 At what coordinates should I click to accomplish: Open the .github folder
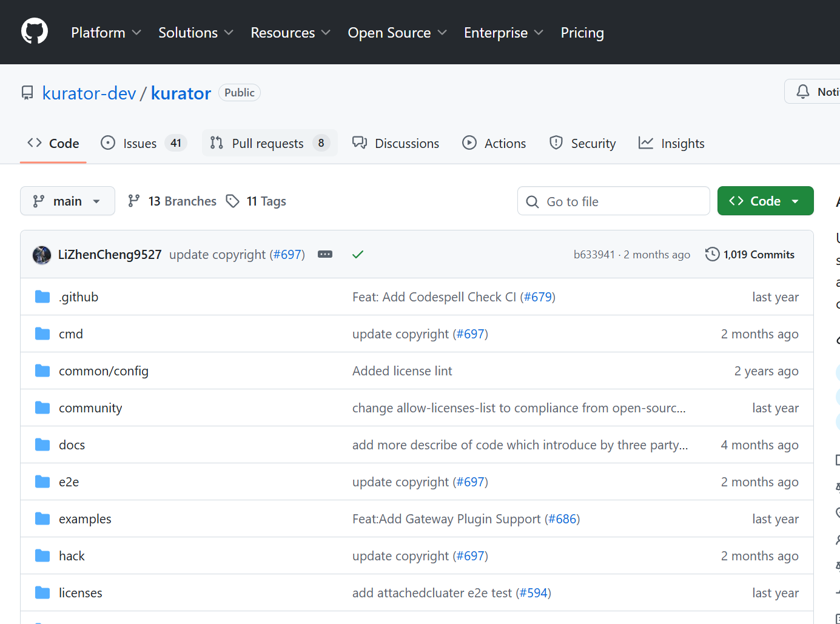click(x=78, y=297)
